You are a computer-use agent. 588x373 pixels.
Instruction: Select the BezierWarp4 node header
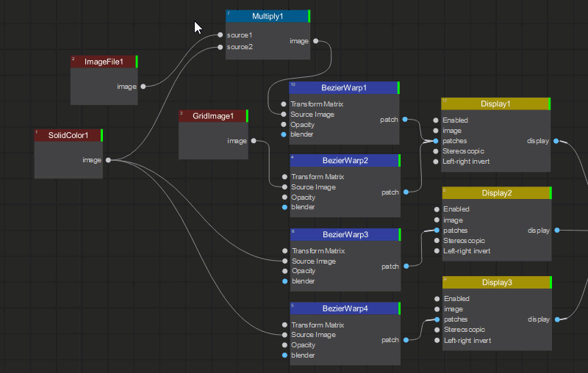345,308
